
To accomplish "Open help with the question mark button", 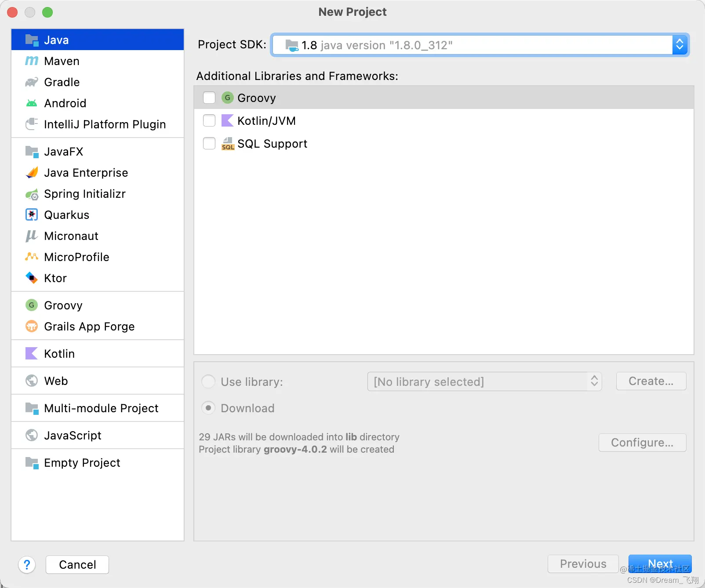I will click(x=27, y=565).
